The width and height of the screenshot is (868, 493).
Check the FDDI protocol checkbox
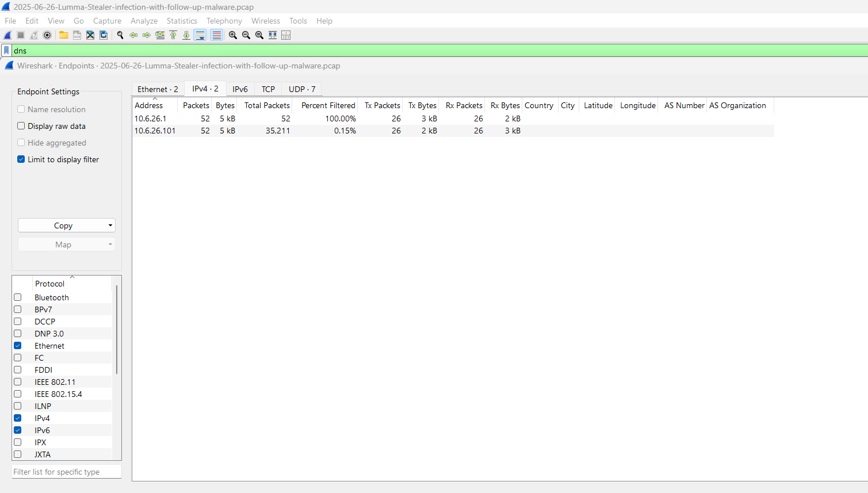[18, 370]
